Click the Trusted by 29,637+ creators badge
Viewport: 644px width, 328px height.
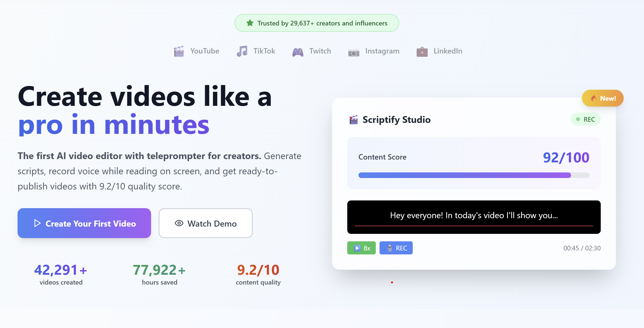(x=316, y=23)
